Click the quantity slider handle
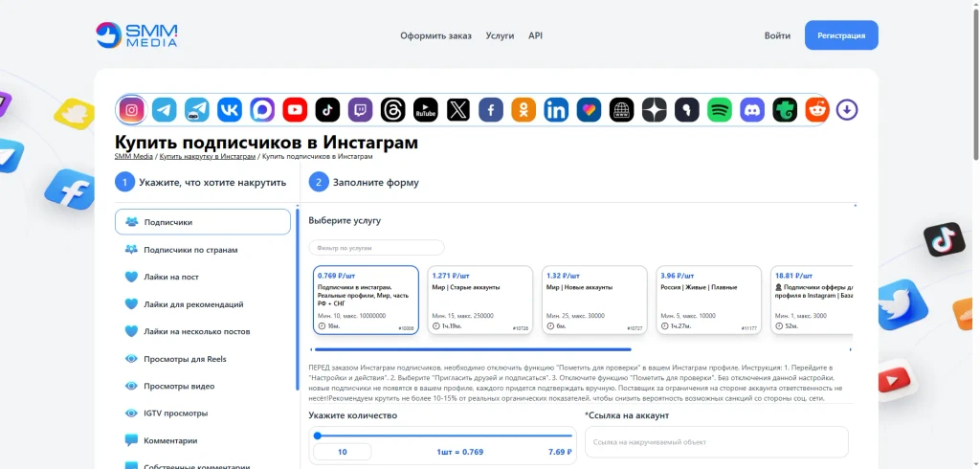Screen dimensions: 980x469 (318, 435)
